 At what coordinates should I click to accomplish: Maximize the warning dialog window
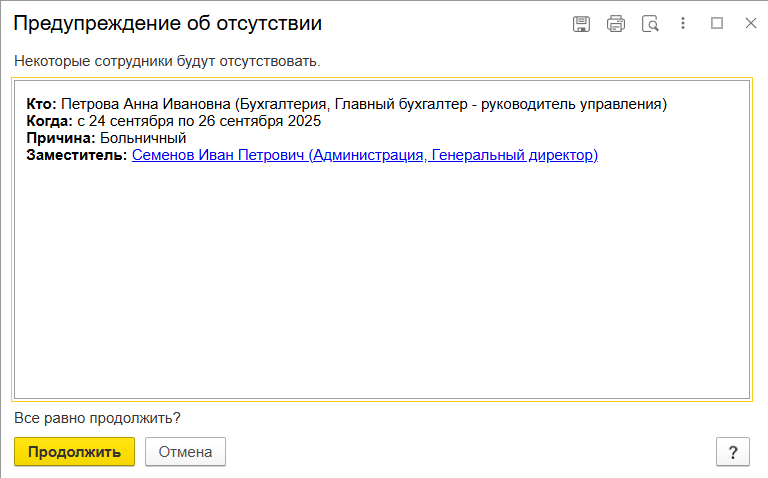pyautogui.click(x=717, y=23)
